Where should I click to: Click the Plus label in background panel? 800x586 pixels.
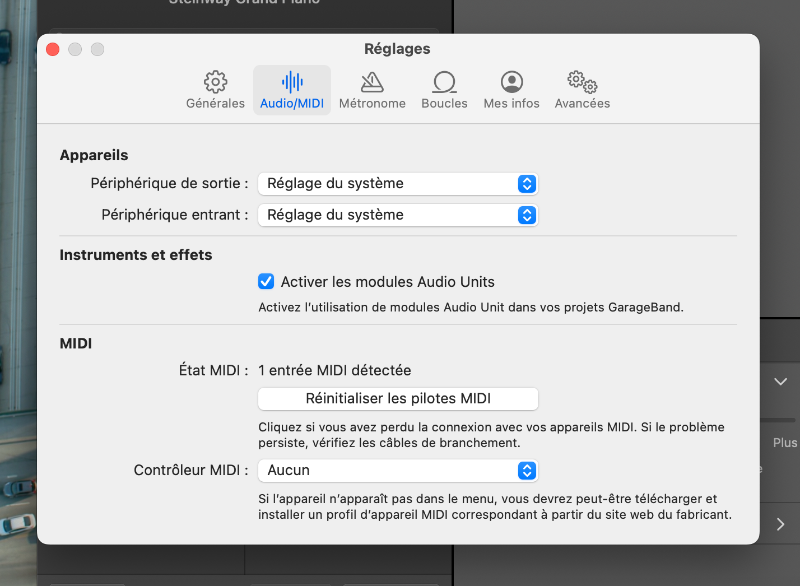coord(784,442)
